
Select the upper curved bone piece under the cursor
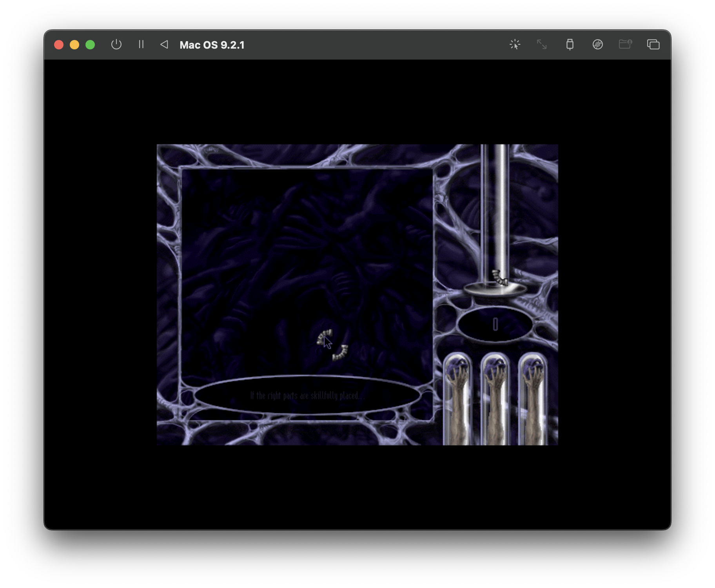[x=324, y=337]
